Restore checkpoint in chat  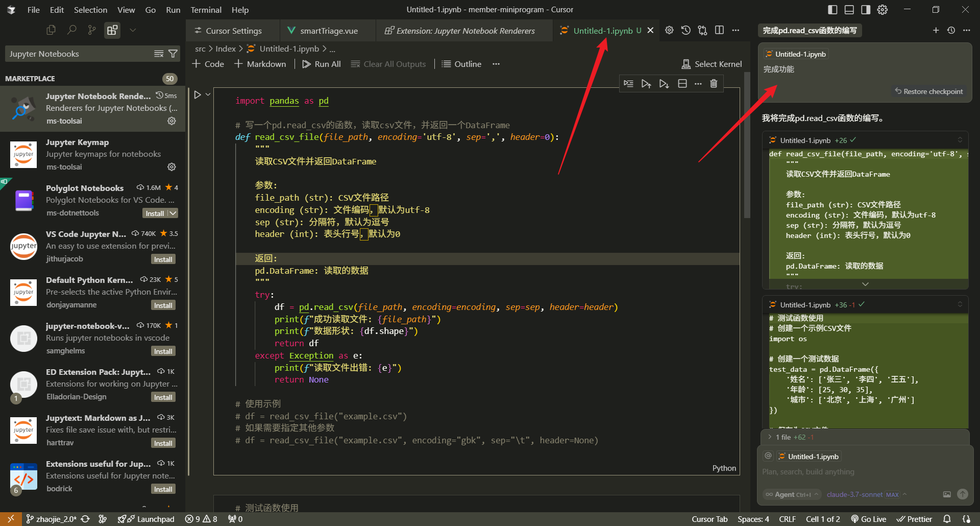click(928, 91)
